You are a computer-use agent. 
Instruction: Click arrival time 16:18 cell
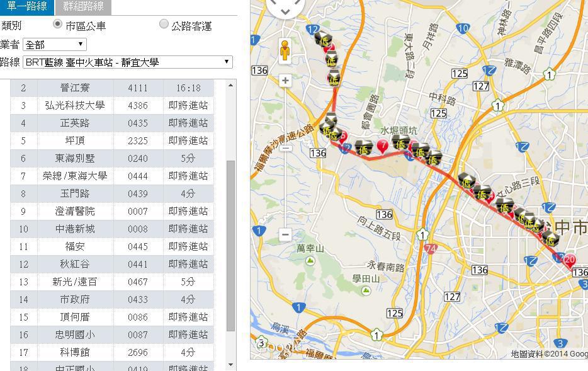pyautogui.click(x=188, y=88)
